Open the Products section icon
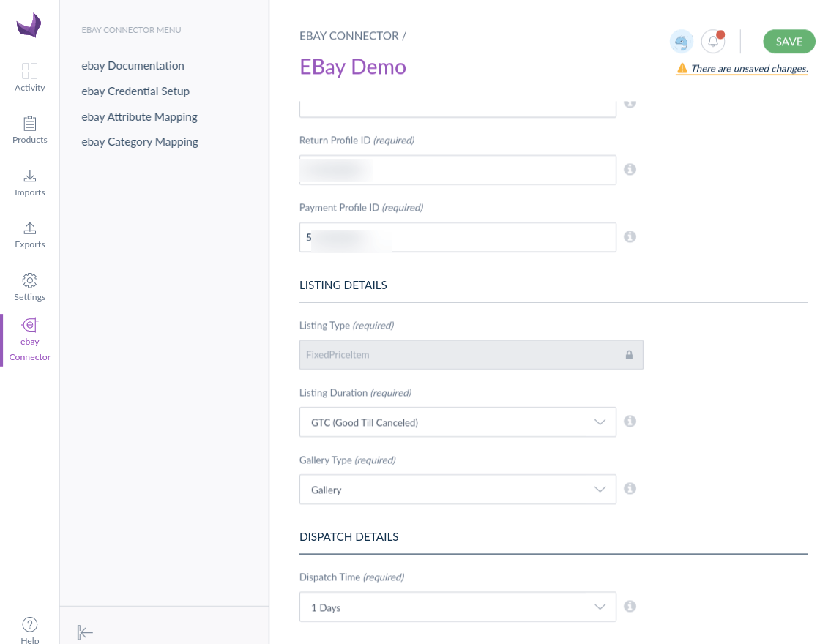Image resolution: width=820 pixels, height=644 pixels. pyautogui.click(x=30, y=124)
